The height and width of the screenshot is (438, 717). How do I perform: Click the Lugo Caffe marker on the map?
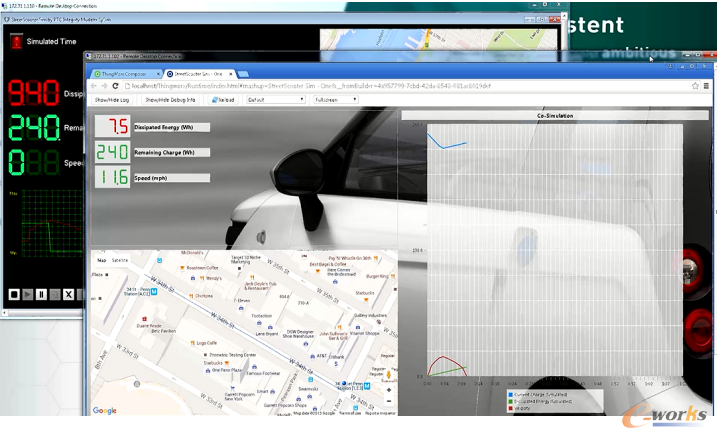point(193,342)
